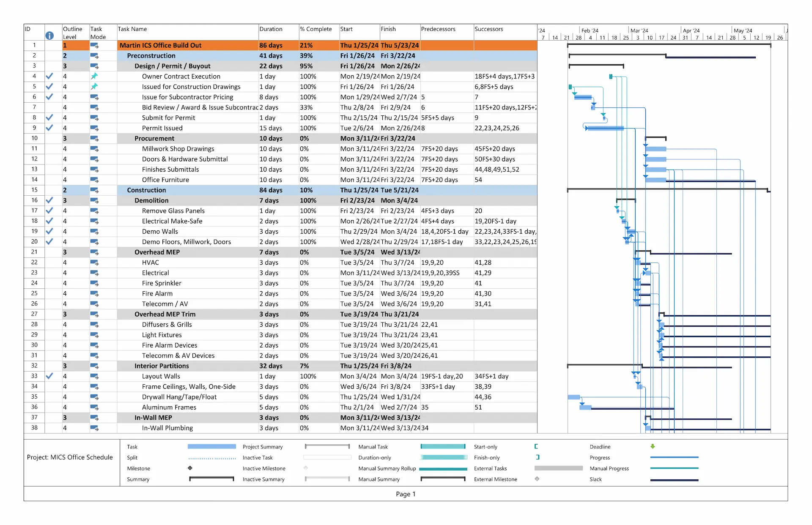The height and width of the screenshot is (525, 812).
Task: Click task mode icon for Light Fixtures row
Action: (x=94, y=335)
